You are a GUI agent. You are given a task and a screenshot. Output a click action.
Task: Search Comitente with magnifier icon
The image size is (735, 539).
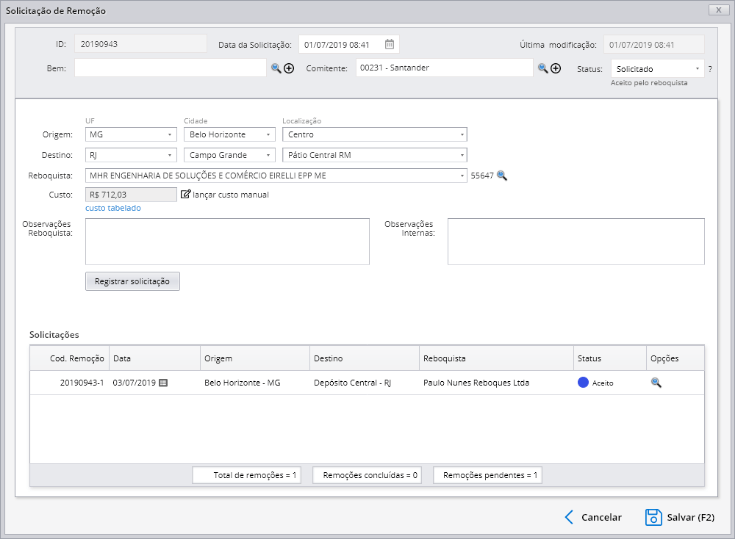tap(543, 68)
